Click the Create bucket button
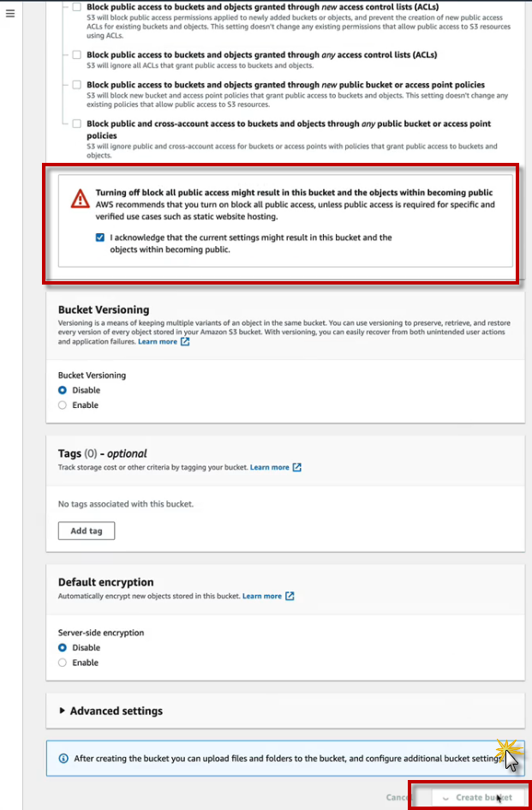 [476, 797]
